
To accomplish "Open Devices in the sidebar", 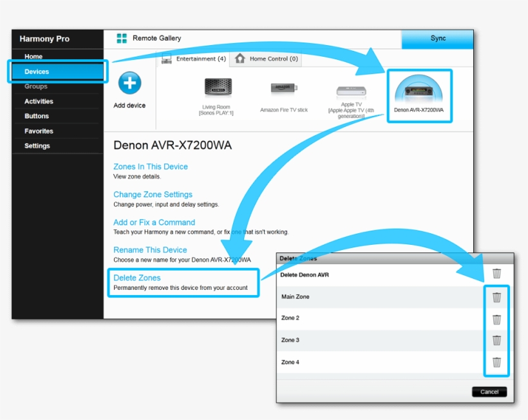I will click(x=57, y=72).
